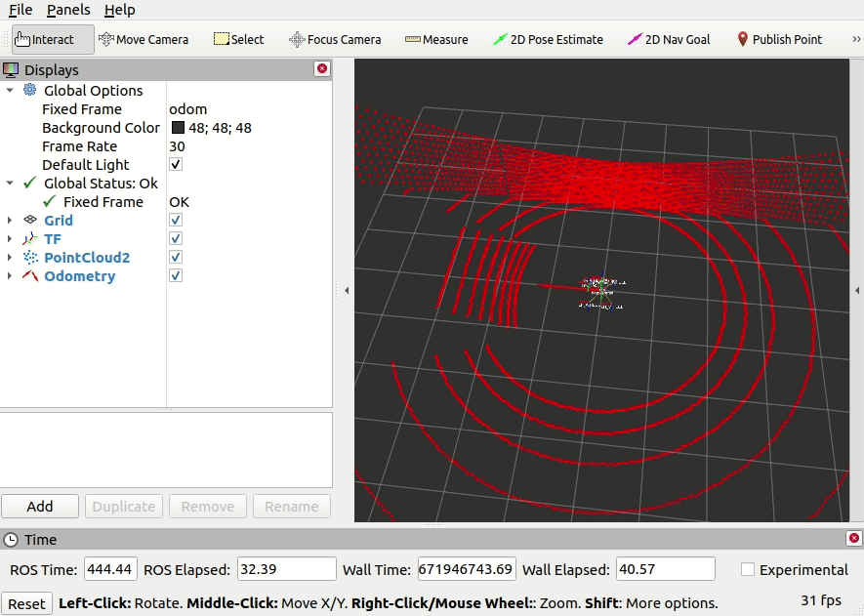Click the Remove button

point(208,506)
